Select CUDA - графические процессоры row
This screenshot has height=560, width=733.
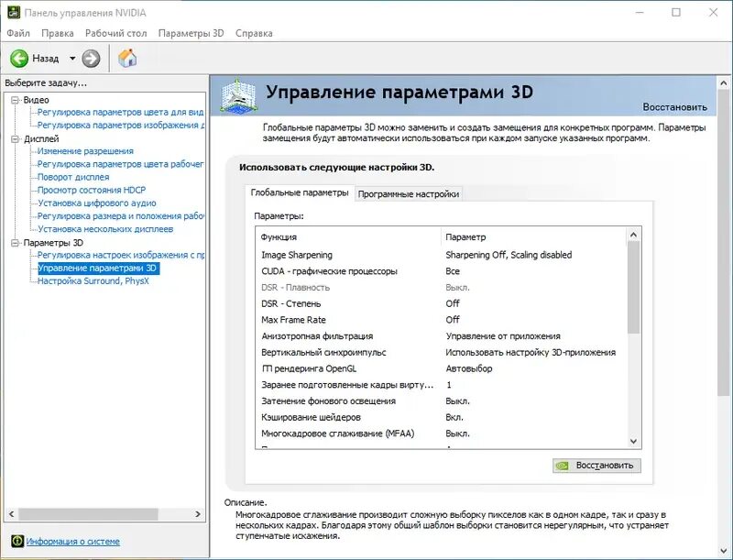(x=441, y=271)
